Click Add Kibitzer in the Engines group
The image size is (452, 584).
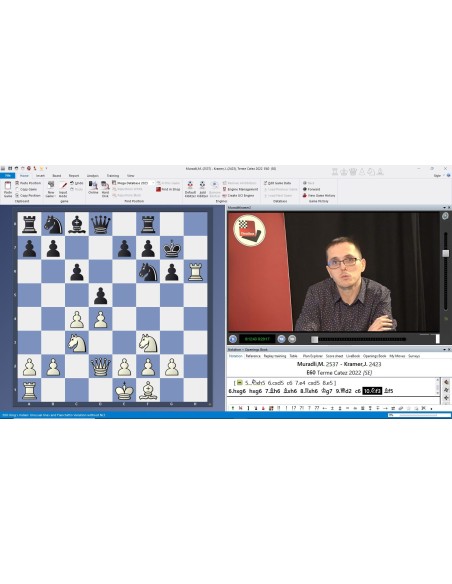[202, 189]
